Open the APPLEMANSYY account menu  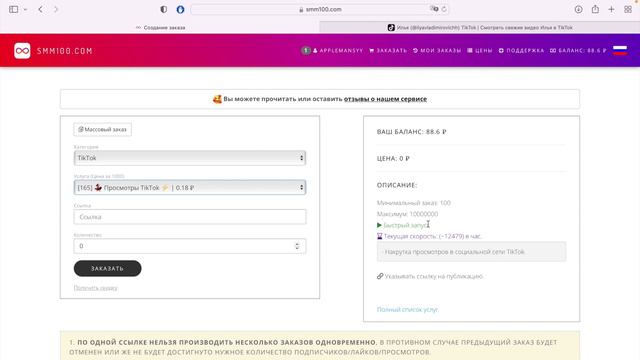[338, 51]
